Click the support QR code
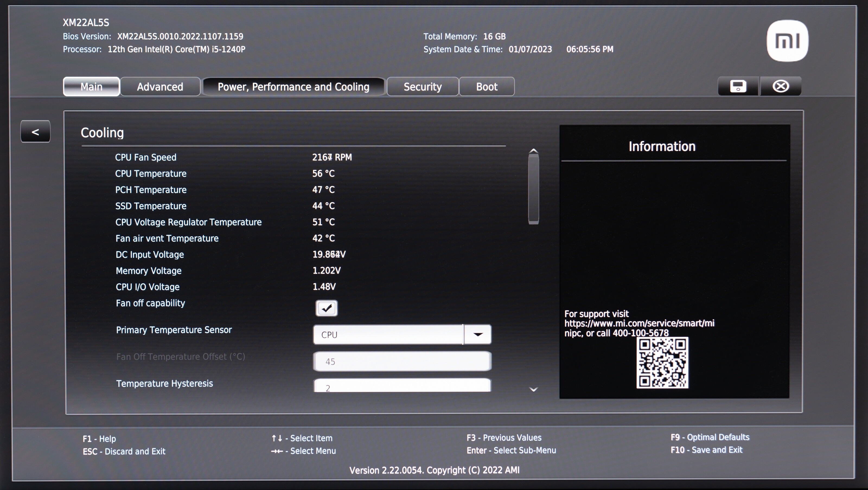This screenshot has width=868, height=490. pyautogui.click(x=662, y=363)
